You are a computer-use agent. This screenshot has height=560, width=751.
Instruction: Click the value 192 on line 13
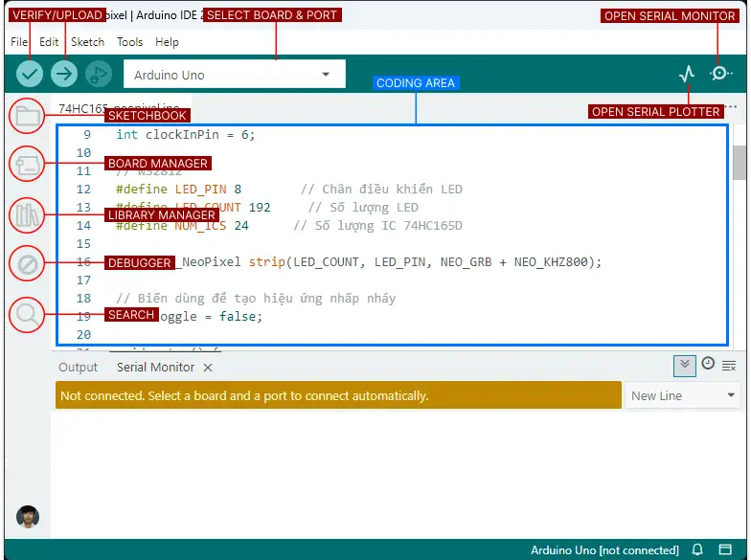point(260,207)
